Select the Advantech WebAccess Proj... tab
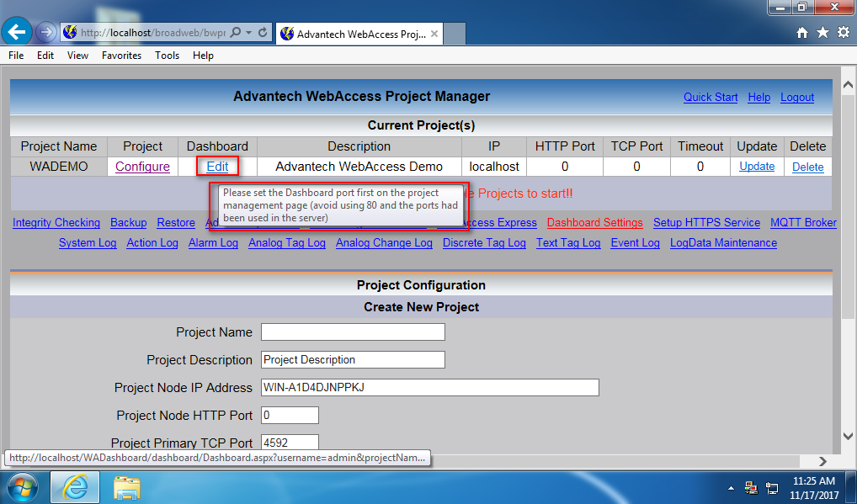Viewport: 857px width, 504px height. pyautogui.click(x=359, y=34)
